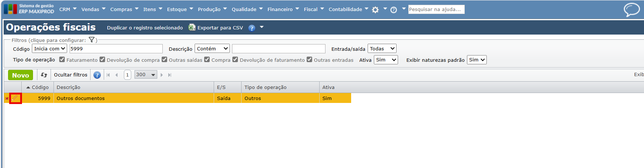This screenshot has width=644, height=168.
Task: Toggle the Devolução de compra checkbox
Action: pos(102,60)
